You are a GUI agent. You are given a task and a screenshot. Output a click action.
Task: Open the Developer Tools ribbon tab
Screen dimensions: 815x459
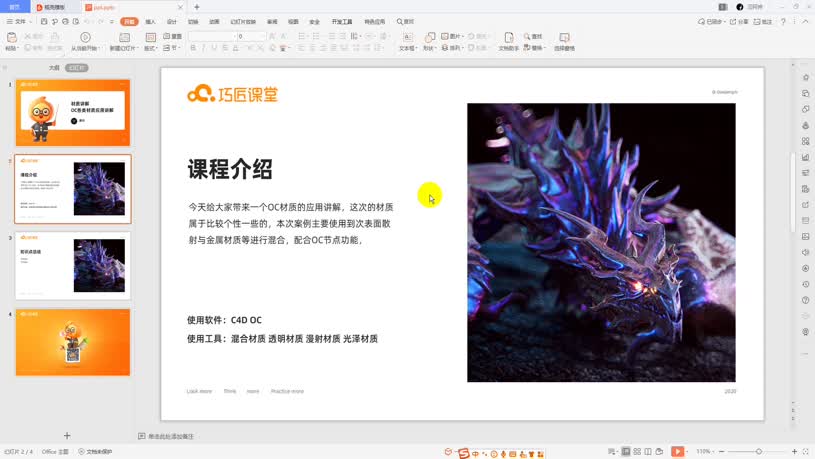coord(342,22)
